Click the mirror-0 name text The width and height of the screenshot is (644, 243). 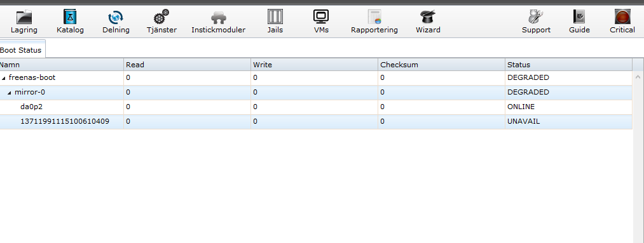tap(30, 92)
